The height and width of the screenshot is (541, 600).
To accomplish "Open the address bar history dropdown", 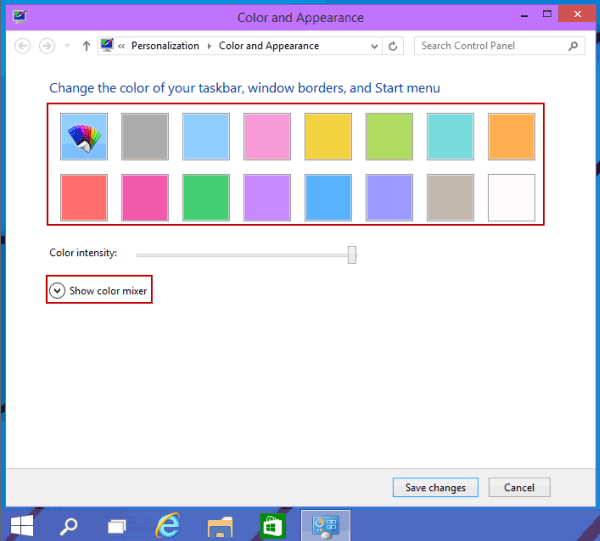I will pos(375,46).
